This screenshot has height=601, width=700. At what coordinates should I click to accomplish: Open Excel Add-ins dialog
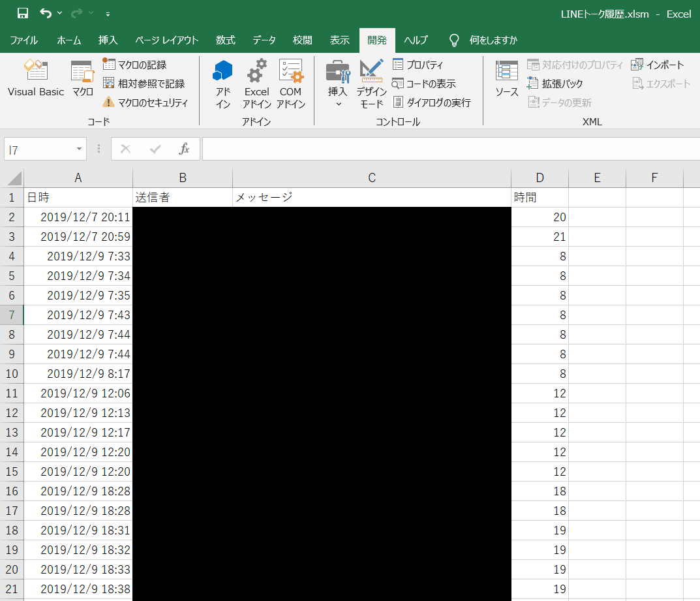[256, 84]
